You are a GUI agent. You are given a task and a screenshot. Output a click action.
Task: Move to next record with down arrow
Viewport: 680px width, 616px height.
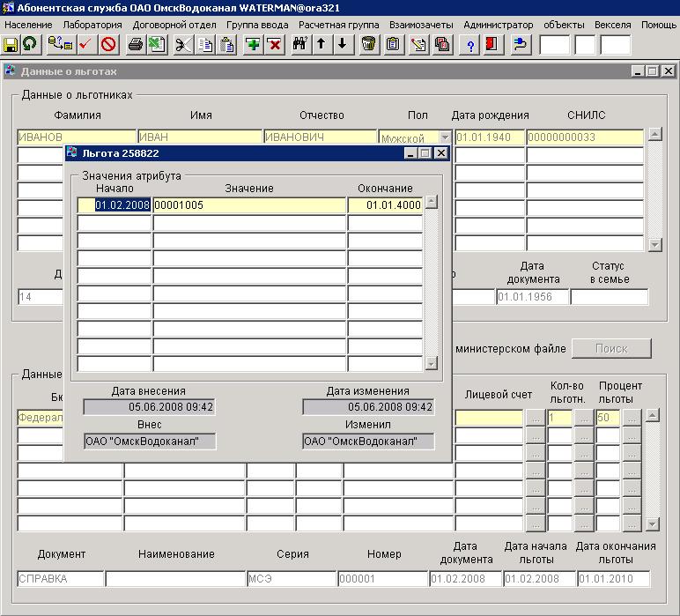[342, 44]
